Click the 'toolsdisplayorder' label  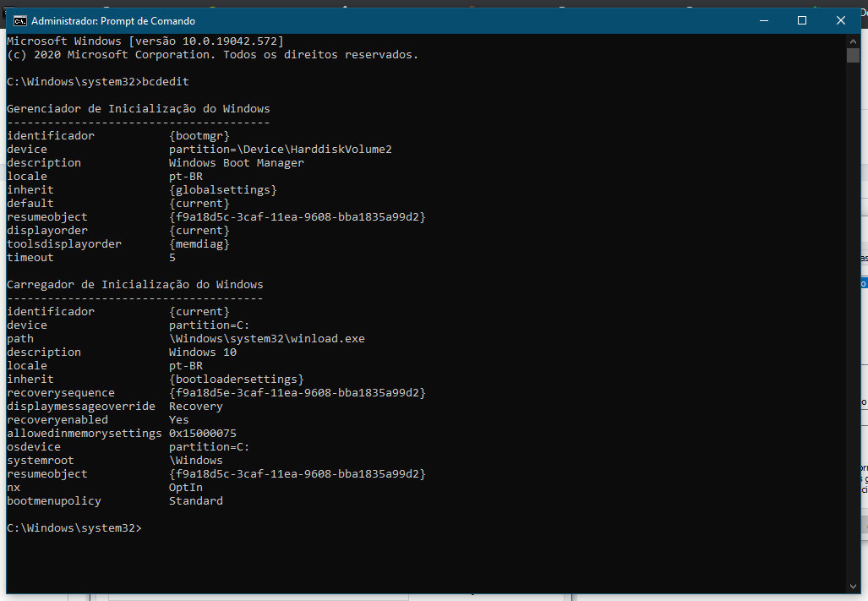coord(64,244)
